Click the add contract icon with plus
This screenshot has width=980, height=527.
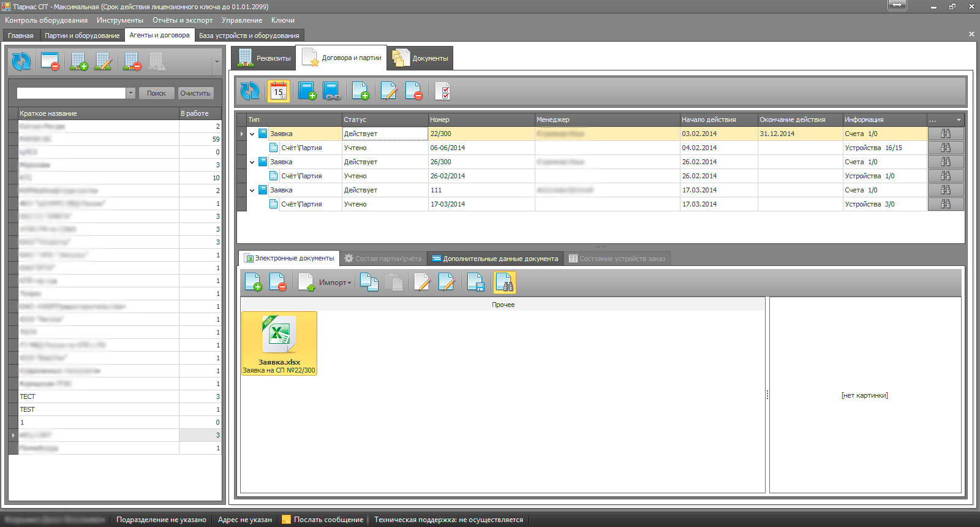pyautogui.click(x=307, y=91)
